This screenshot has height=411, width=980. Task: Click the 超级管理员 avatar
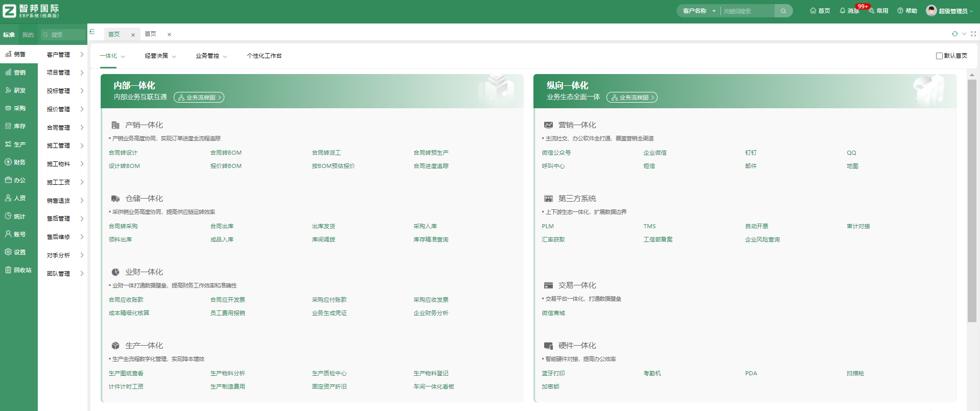931,11
